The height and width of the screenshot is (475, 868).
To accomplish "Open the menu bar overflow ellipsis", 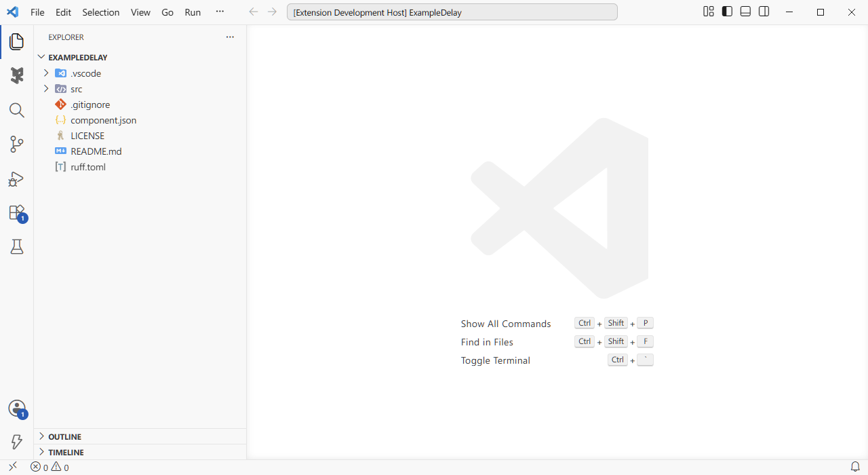I will tap(219, 12).
